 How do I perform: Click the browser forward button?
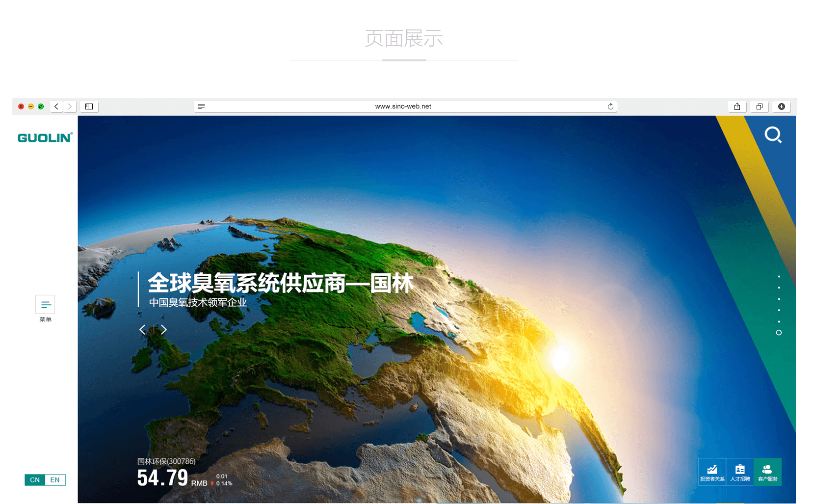70,106
